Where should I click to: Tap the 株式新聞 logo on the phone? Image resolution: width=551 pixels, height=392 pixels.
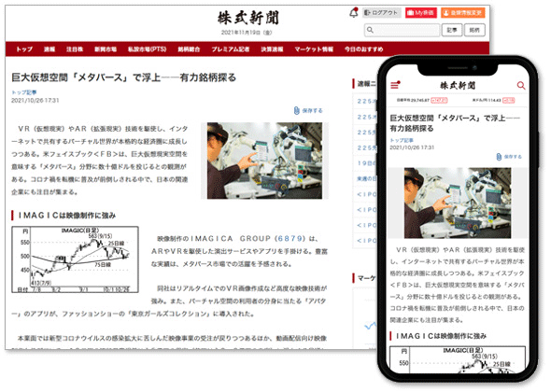point(458,85)
